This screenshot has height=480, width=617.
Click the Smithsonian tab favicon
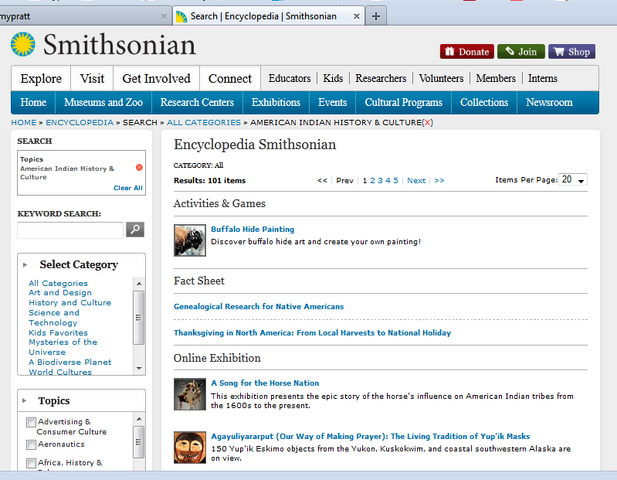181,17
